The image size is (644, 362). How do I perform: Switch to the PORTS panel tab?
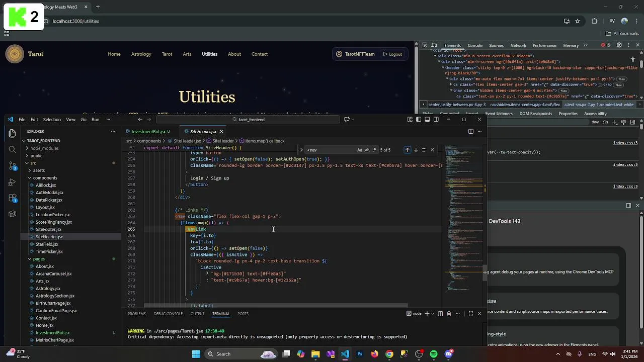[x=243, y=314]
